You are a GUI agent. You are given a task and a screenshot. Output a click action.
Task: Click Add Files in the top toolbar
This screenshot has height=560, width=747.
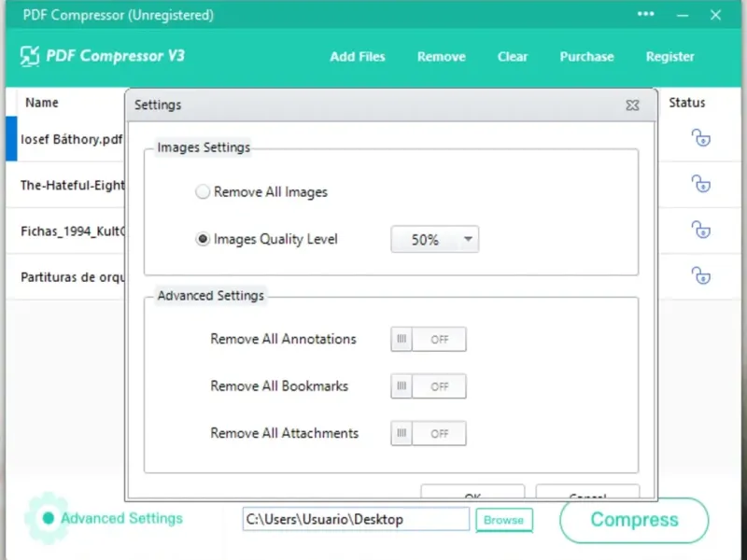[x=358, y=57]
